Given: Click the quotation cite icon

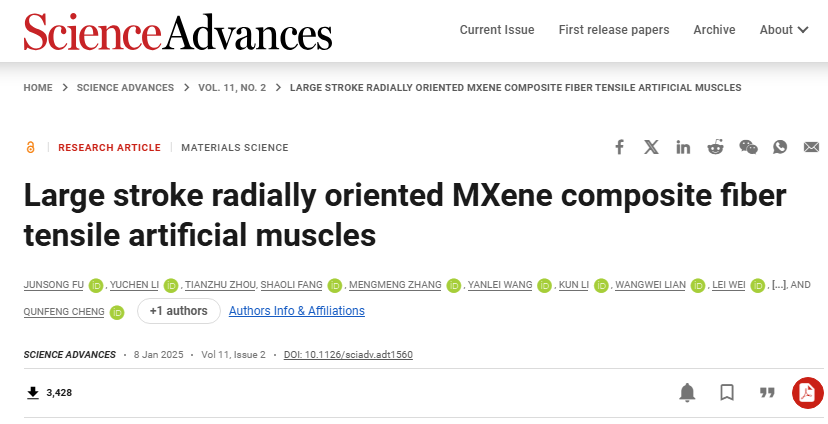Looking at the screenshot, I should (x=767, y=392).
